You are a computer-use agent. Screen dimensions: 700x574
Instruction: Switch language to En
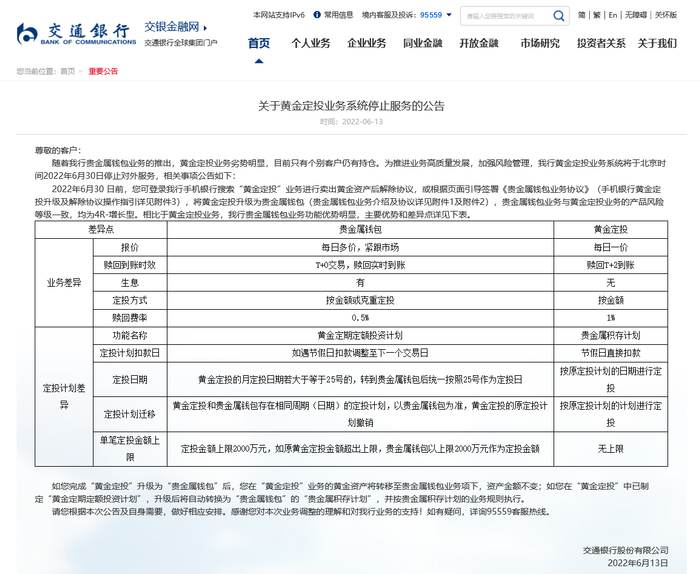pos(613,15)
